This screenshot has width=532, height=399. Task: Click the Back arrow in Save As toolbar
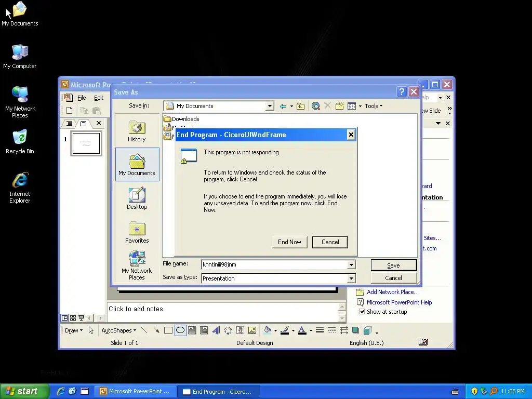click(x=283, y=106)
